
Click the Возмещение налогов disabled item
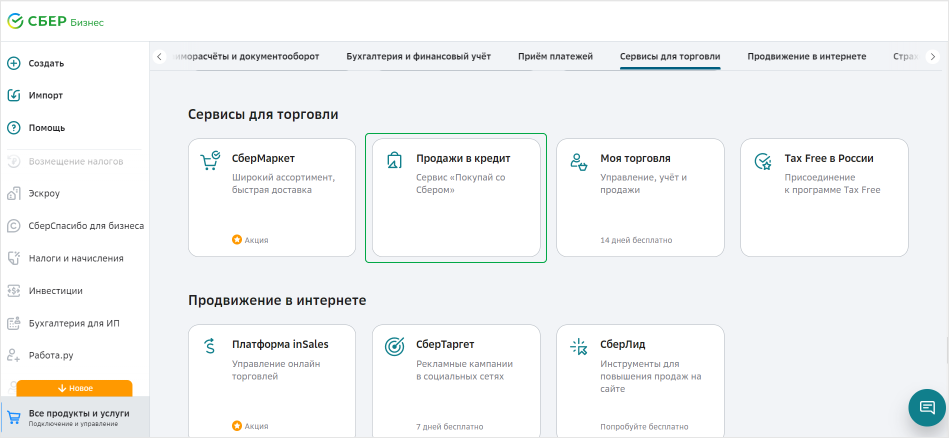[76, 162]
